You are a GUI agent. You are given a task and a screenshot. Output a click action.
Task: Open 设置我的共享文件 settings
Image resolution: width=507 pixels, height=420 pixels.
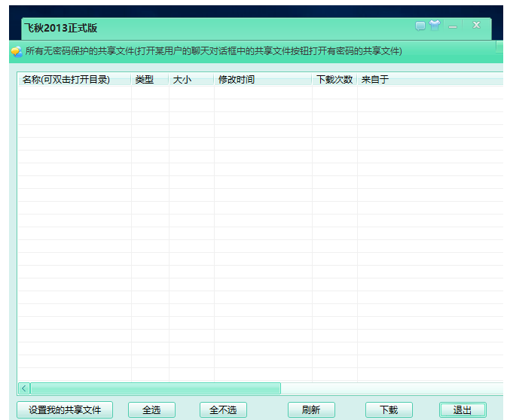(65, 410)
